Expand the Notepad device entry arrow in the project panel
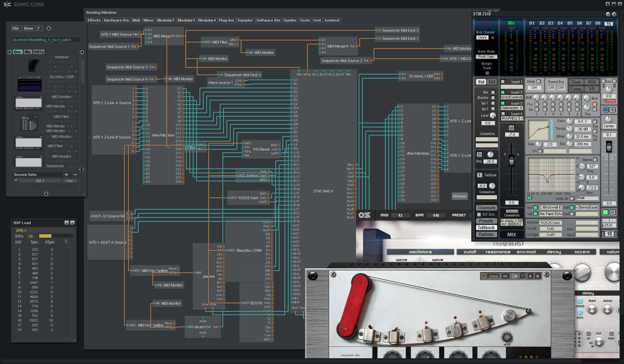The image size is (624, 364). [x=76, y=71]
